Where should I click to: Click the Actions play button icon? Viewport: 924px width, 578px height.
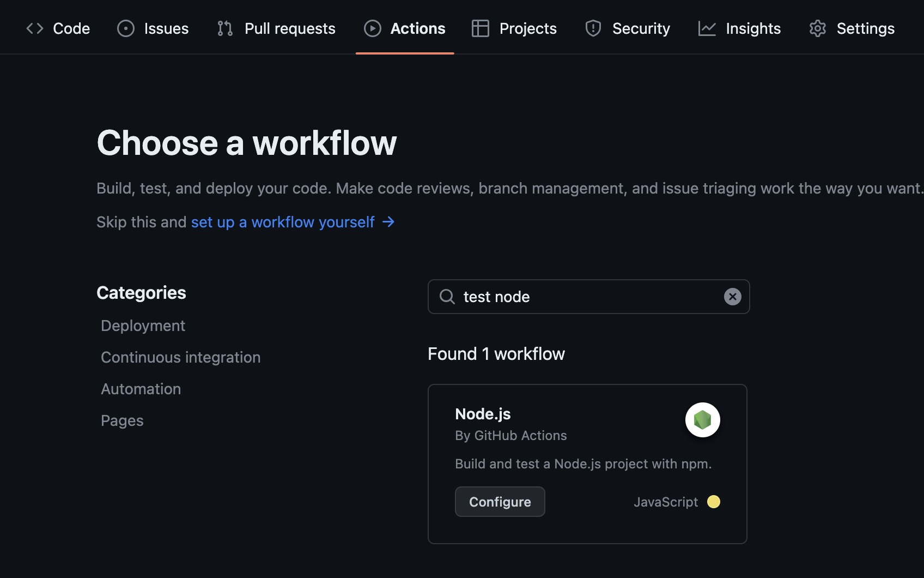click(x=373, y=28)
